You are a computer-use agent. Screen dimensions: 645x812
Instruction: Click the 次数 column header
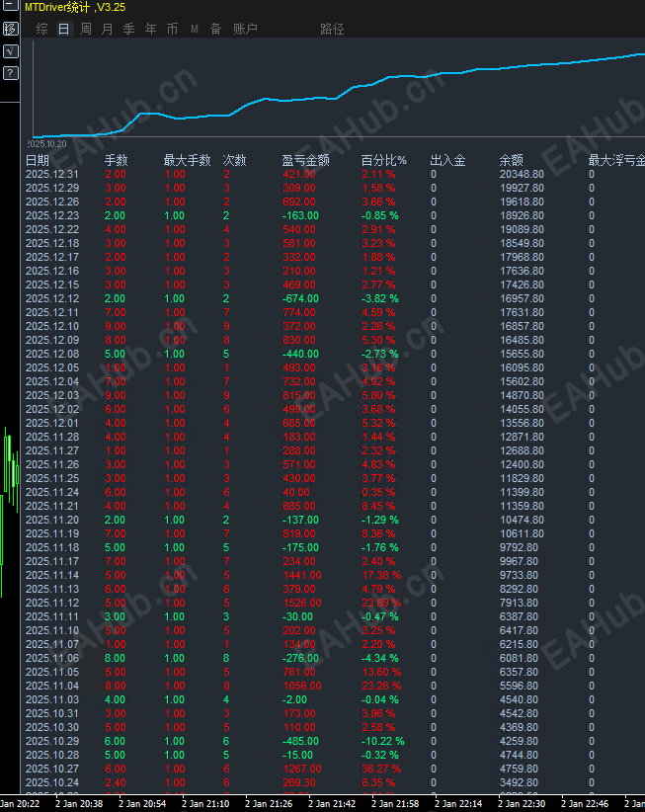(x=234, y=161)
